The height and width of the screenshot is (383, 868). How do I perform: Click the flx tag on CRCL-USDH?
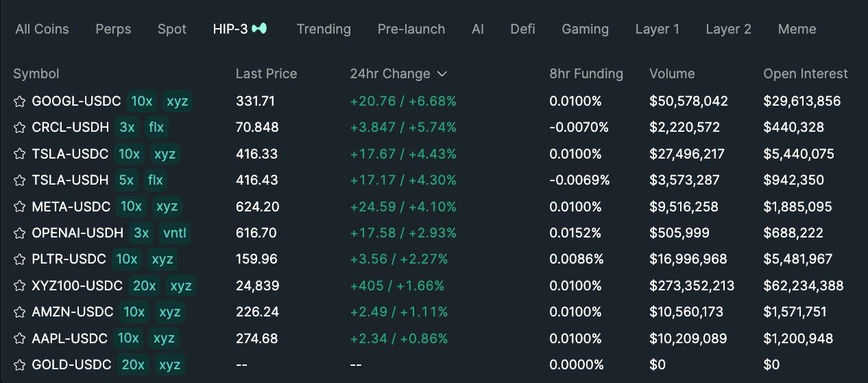[x=156, y=128]
